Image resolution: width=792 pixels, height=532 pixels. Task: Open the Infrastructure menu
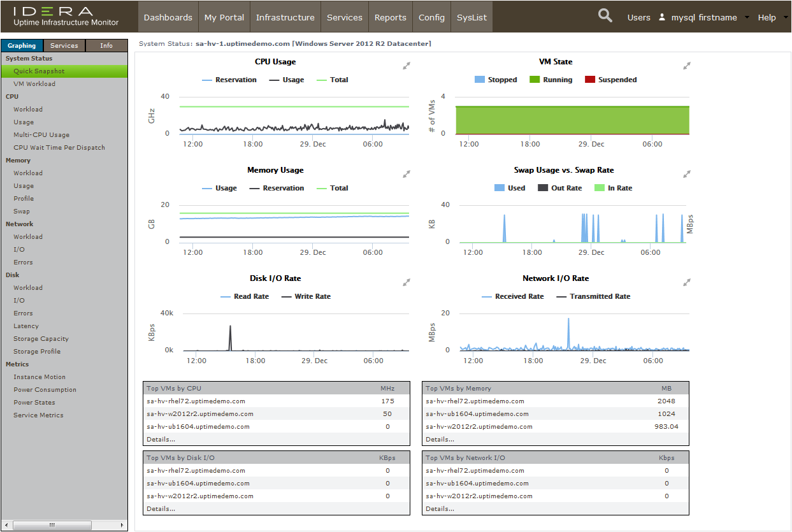[285, 17]
